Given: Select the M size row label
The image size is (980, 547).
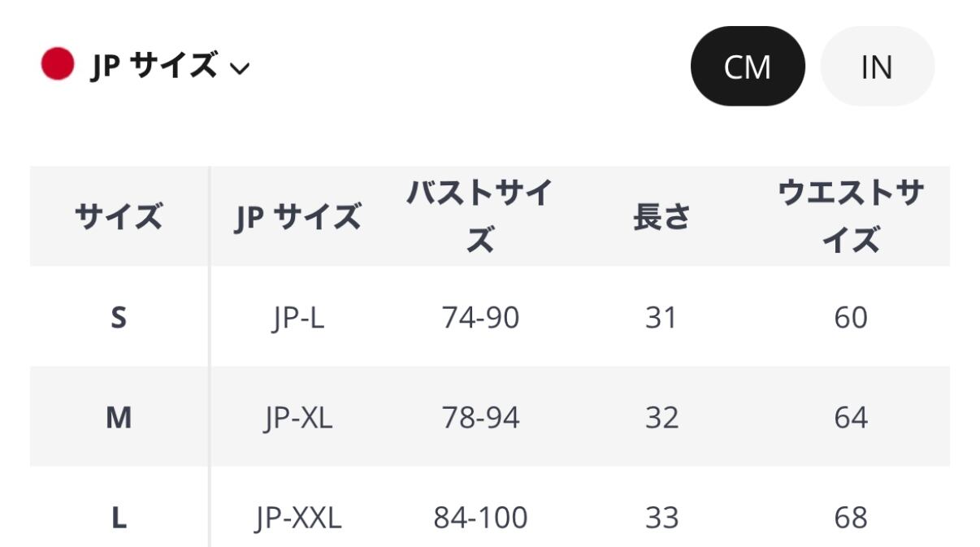Looking at the screenshot, I should tap(119, 418).
